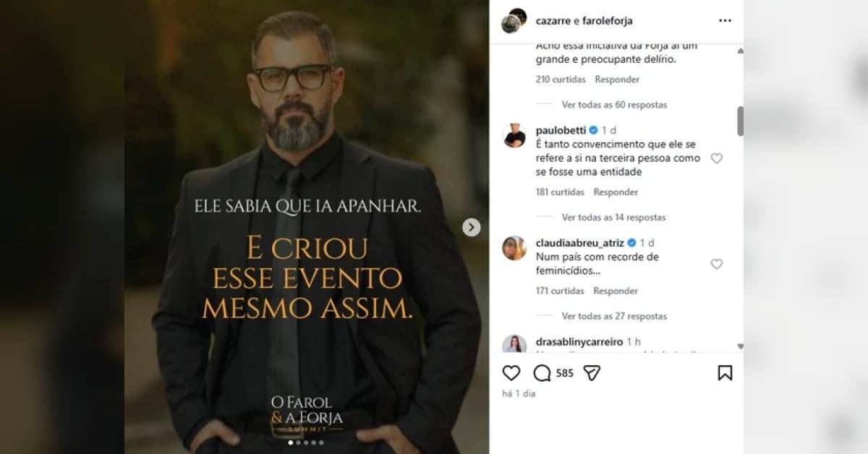Viewport: 868px width, 454px height.
Task: Click Responder under paulobetti's comment
Action: (616, 192)
